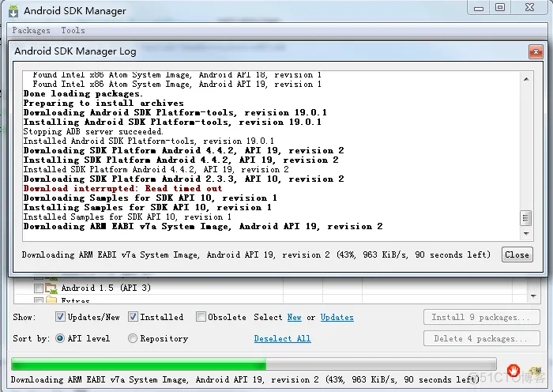
Task: Click 'Done loading packages.' log line
Action: click(83, 94)
